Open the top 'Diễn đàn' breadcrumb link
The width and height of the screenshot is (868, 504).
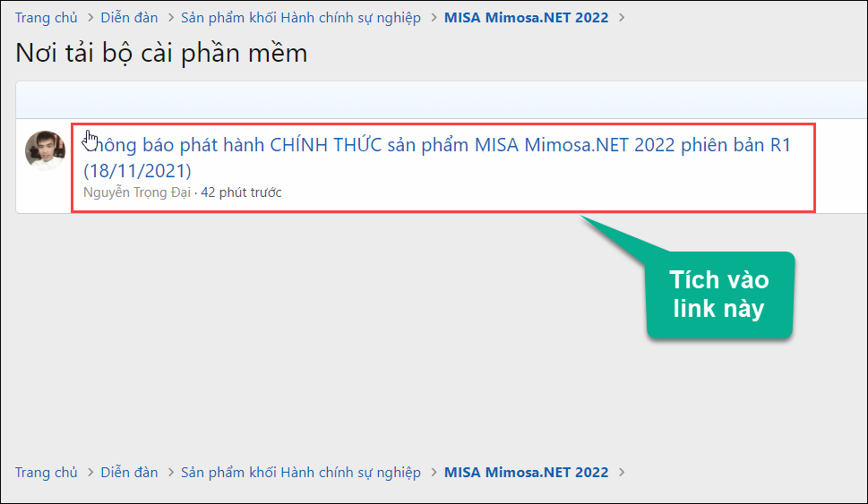tap(129, 18)
